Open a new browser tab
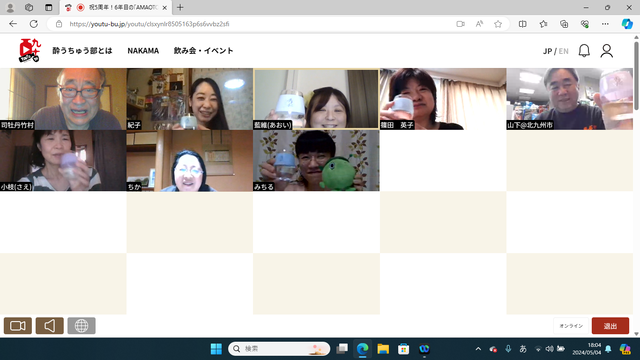Screen dimensions: 640x360 click(180, 7)
